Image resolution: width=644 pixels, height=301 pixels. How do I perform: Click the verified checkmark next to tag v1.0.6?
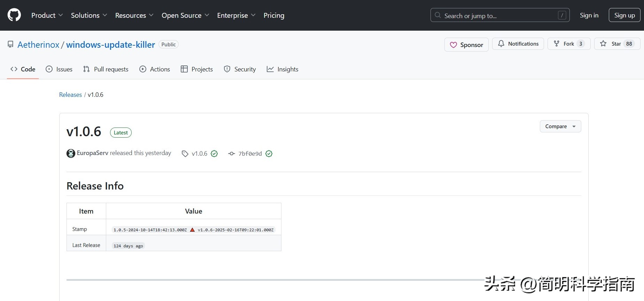coord(214,154)
